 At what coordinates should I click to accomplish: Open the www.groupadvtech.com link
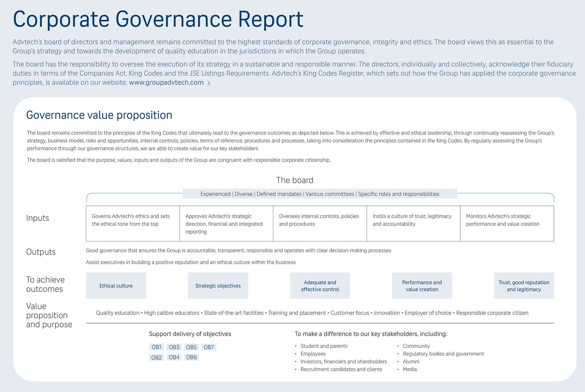tap(166, 83)
